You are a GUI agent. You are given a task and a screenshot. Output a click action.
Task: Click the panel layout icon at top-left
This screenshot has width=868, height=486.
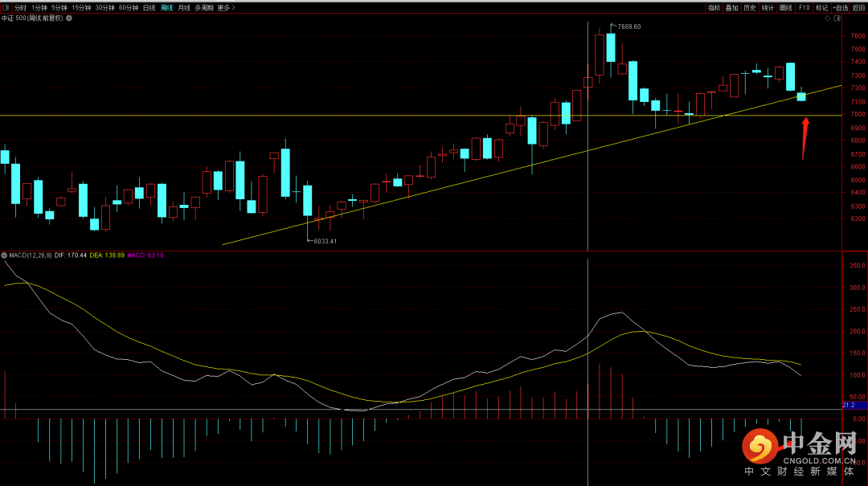6,7
